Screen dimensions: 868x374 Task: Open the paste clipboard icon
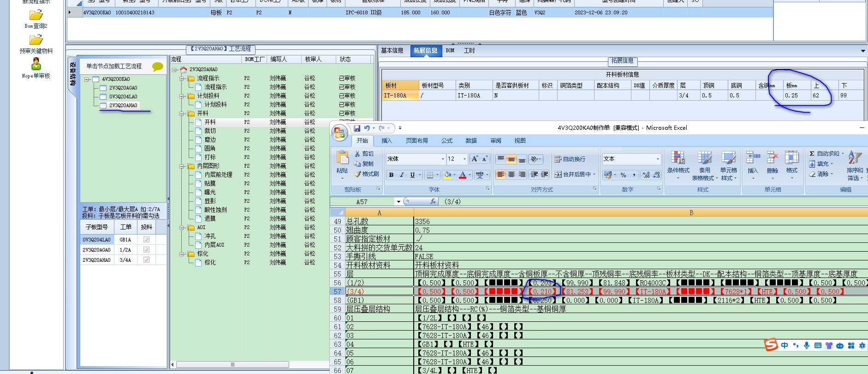(x=342, y=158)
